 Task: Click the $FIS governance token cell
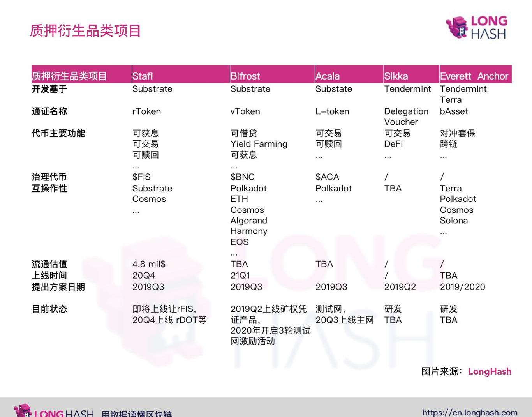pyautogui.click(x=141, y=177)
